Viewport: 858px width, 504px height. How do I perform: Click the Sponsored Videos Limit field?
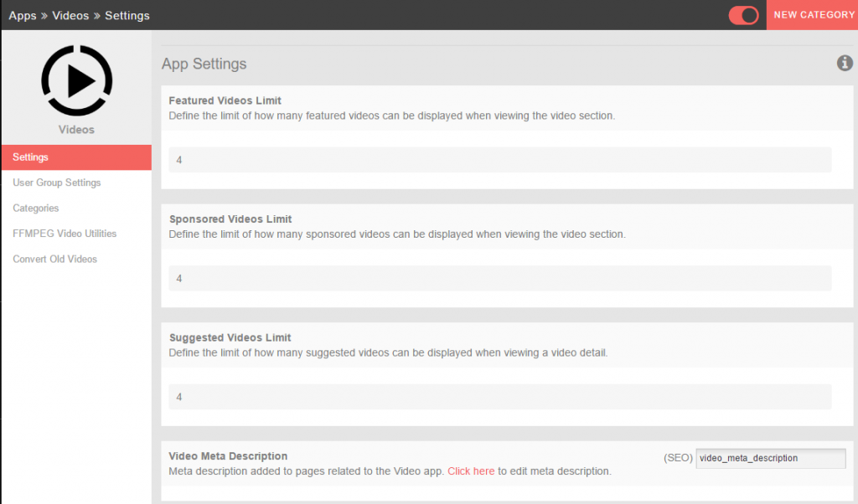click(500, 278)
